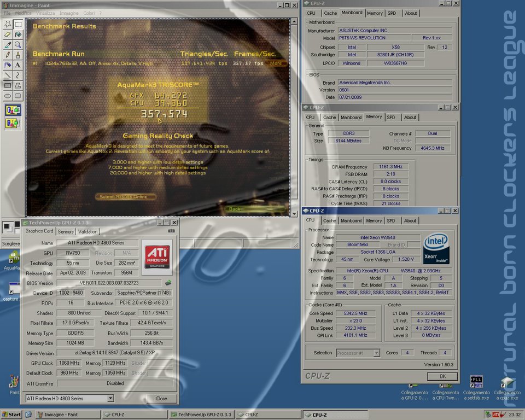Click Close button in GPU-Z window

161,398
